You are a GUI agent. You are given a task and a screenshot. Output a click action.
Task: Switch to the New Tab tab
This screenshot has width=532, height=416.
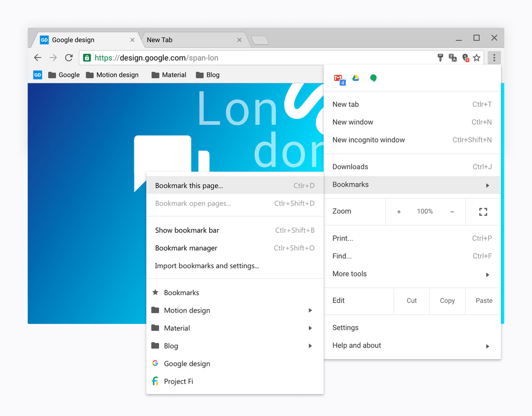[x=191, y=40]
